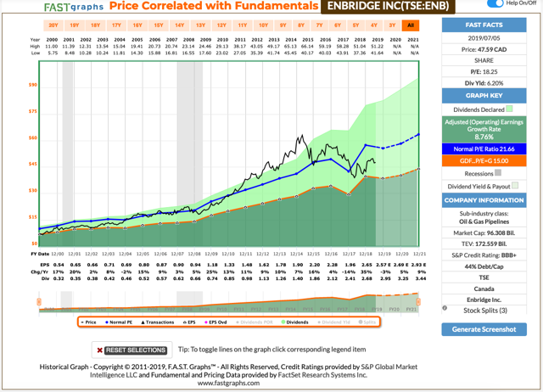
Task: Click the Market Cap: 96.308 Bil. text
Action: 484,233
